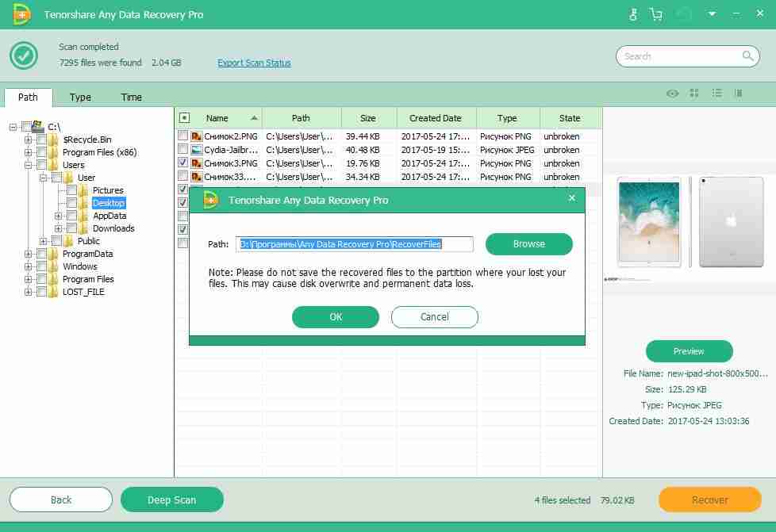Image resolution: width=776 pixels, height=532 pixels.
Task: Sort by the State column header
Action: point(570,117)
